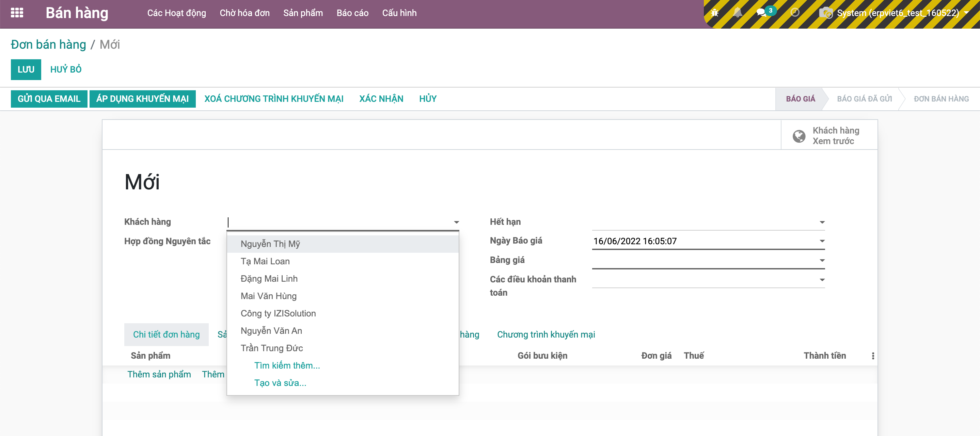The height and width of the screenshot is (436, 980).
Task: Choose customer Nguyễn Thị Mỹ
Action: click(x=343, y=244)
